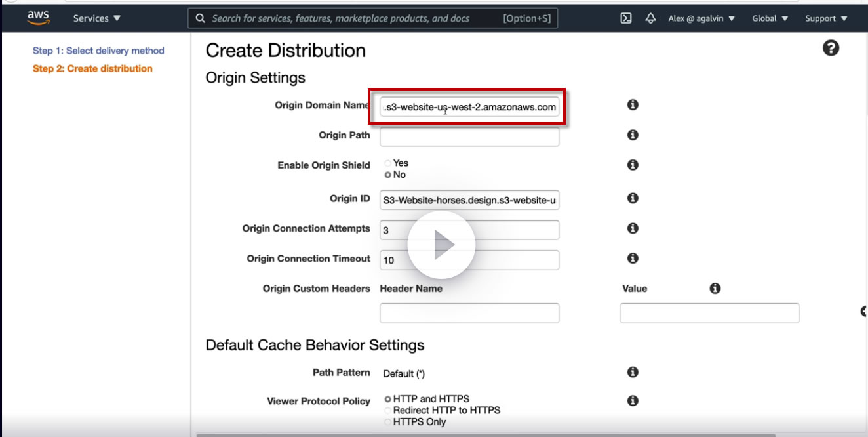
Task: Click the Origin Path field
Action: [469, 137]
